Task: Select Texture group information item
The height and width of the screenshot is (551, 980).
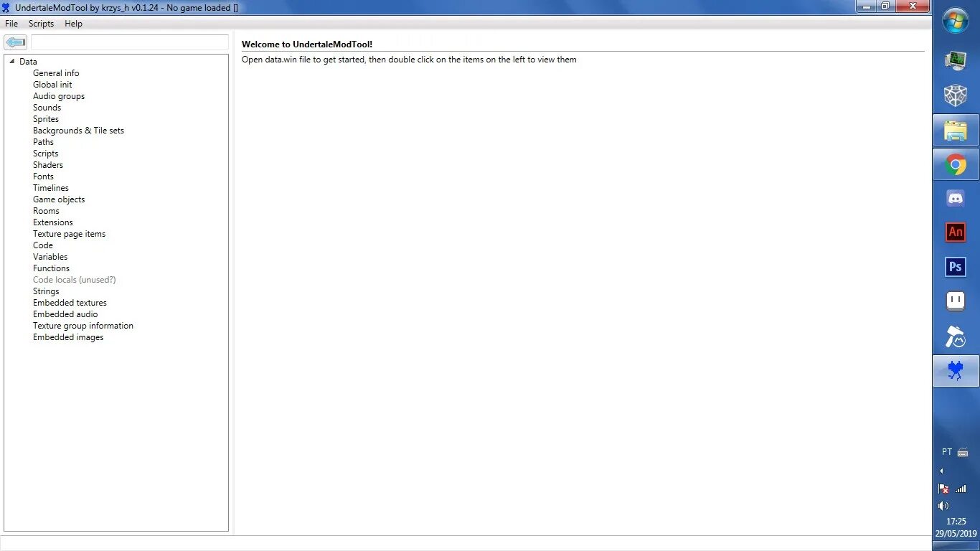Action: click(83, 326)
